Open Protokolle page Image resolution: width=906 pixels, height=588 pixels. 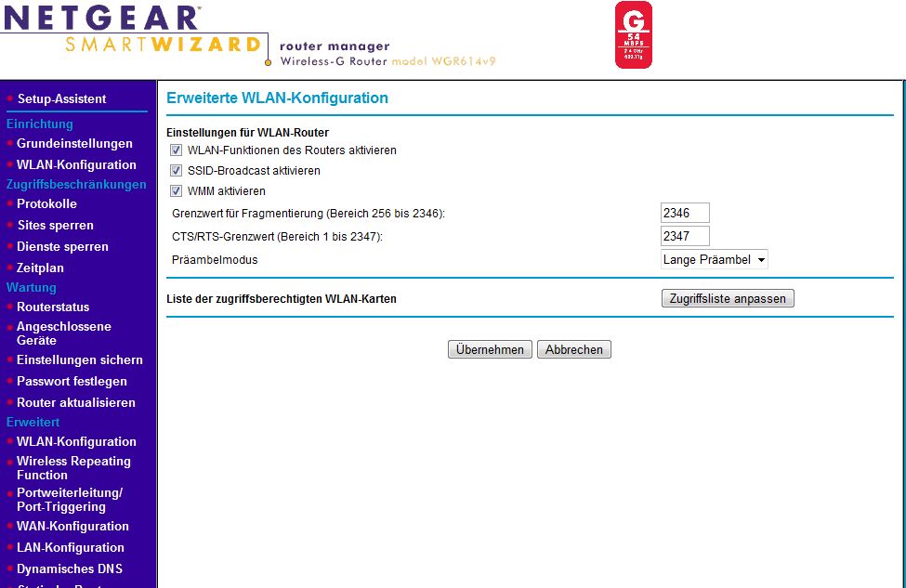pos(46,203)
